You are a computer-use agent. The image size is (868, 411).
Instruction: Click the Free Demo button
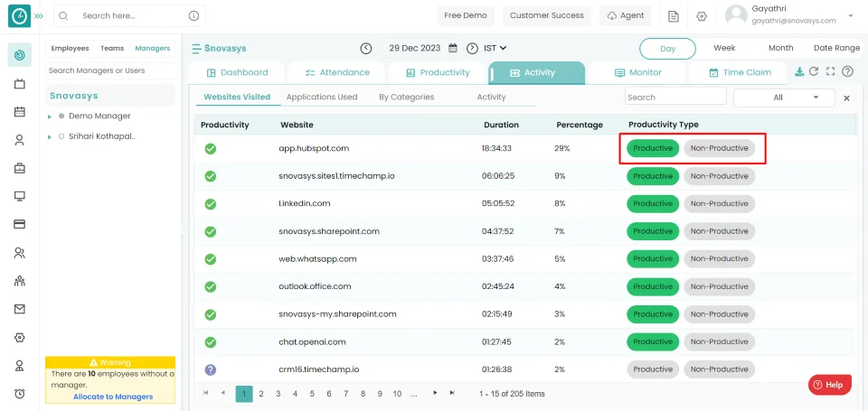click(466, 15)
